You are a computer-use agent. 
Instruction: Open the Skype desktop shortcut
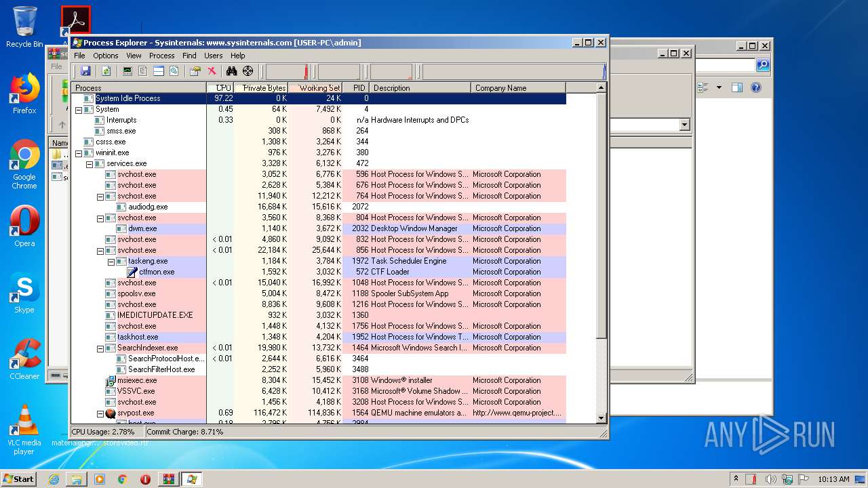click(24, 293)
